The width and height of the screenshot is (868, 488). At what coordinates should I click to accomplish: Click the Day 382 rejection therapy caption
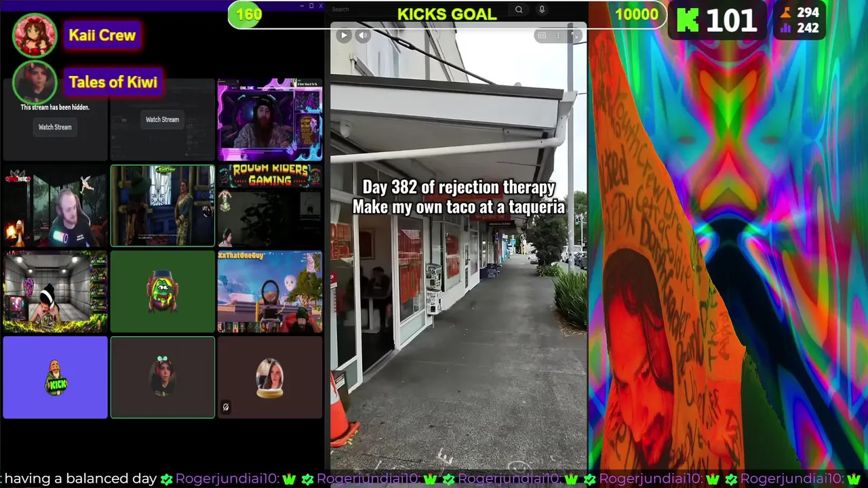click(459, 197)
